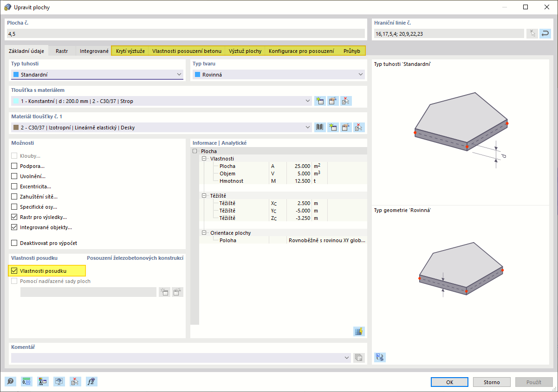The height and width of the screenshot is (392, 558).
Task: Click the view toggle icon below geometry preview
Action: (x=380, y=357)
